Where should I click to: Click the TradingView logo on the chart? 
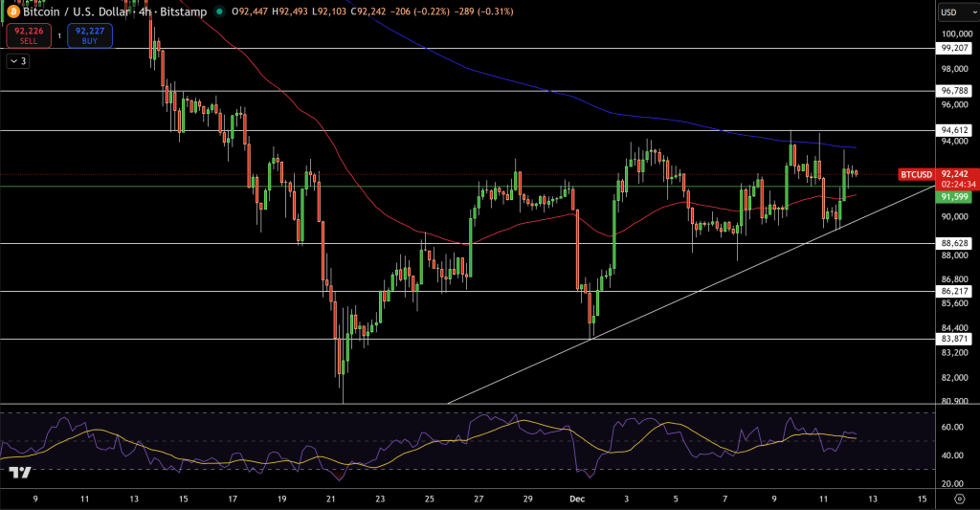(20, 473)
